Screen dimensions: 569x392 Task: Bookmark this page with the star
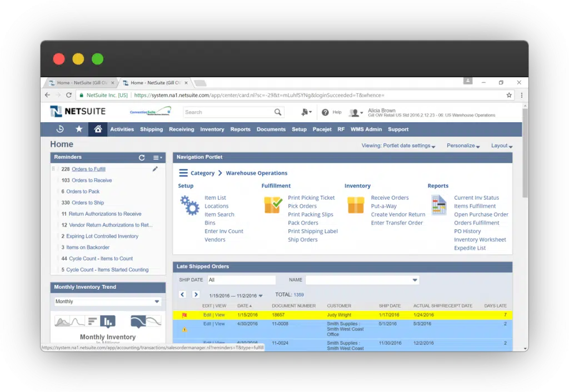[x=509, y=95]
